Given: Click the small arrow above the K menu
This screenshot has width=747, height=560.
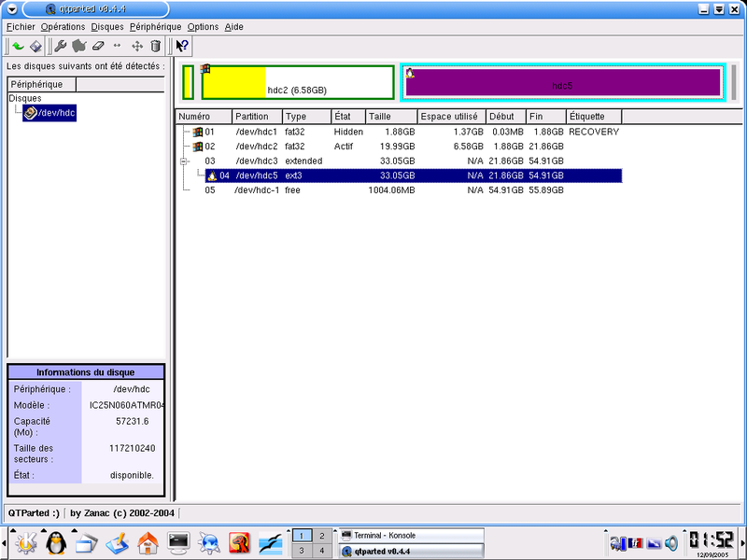Looking at the screenshot, I should click(x=13, y=530).
